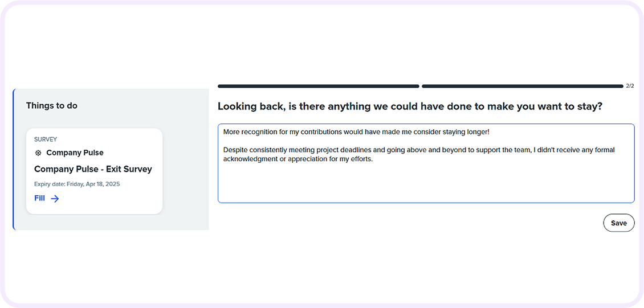Viewport: 644px width, 308px height.
Task: Click the arrow icon next to Fill
Action: tap(55, 199)
